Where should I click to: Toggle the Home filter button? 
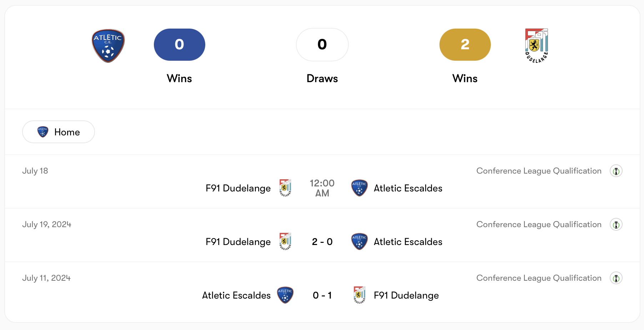coord(59,132)
